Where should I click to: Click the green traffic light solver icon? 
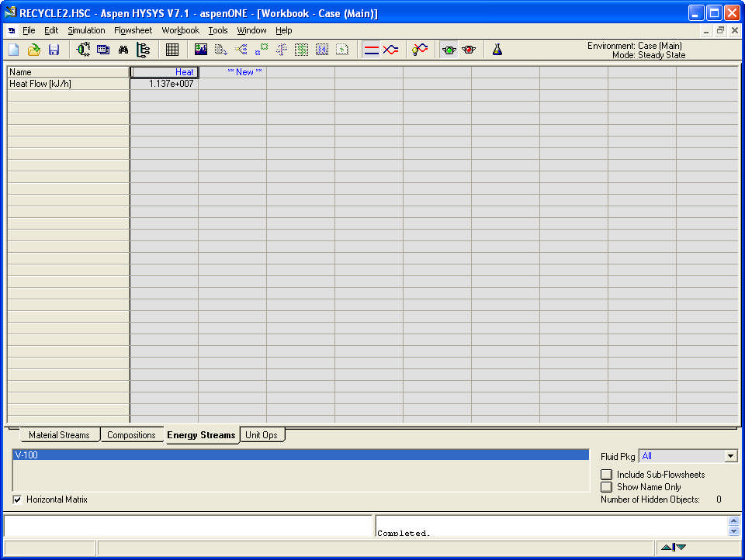pyautogui.click(x=449, y=50)
